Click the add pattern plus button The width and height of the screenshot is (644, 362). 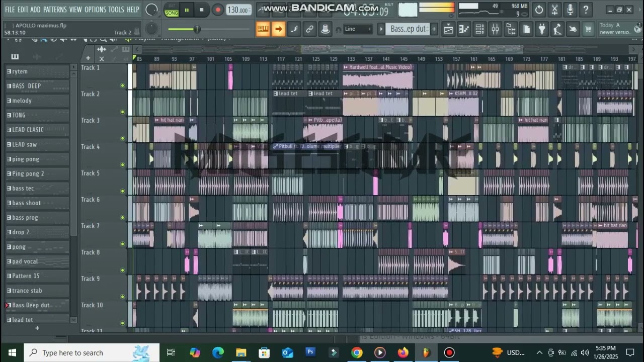434,29
